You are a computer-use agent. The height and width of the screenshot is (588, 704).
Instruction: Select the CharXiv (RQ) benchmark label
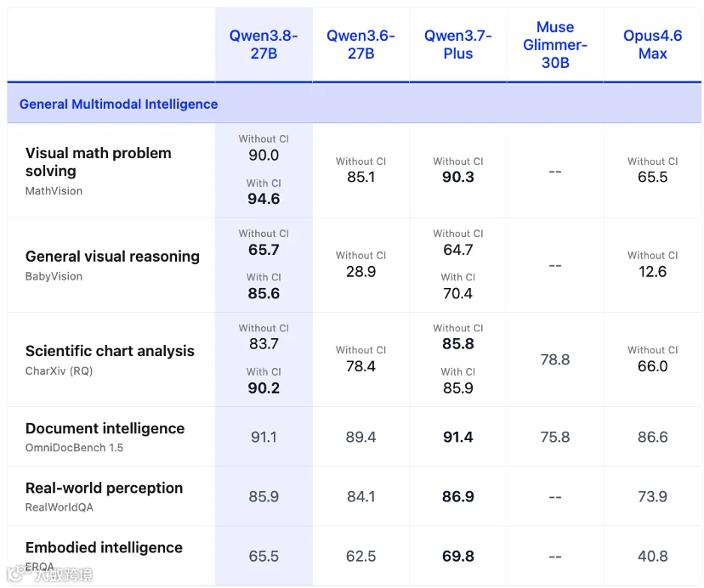(x=59, y=370)
